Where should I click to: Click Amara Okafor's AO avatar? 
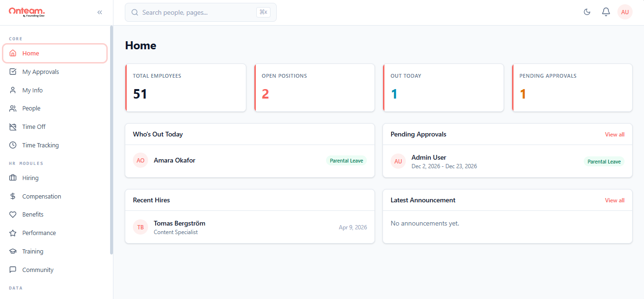[x=140, y=161]
